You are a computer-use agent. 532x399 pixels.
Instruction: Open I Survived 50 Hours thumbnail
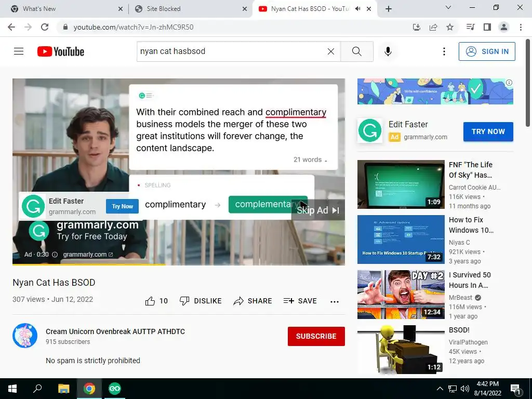[401, 295]
